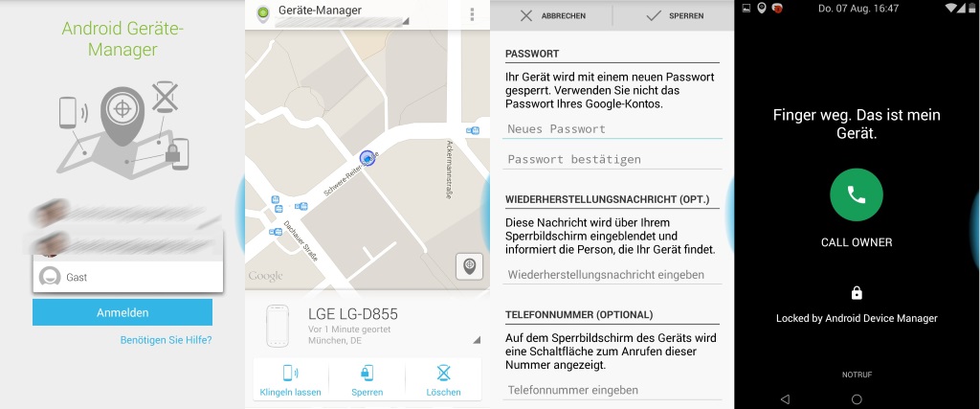Tap the red notification icon in status bar

(777, 8)
